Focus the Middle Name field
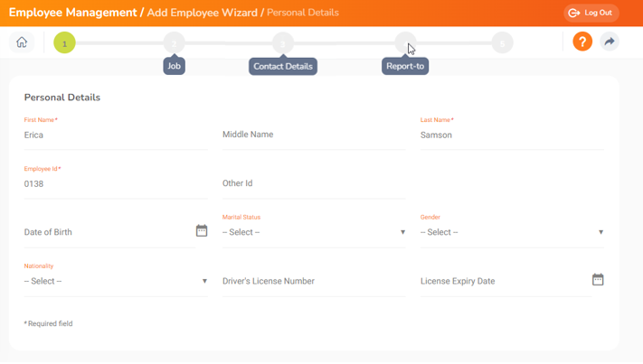Screen dimensions: 643x364 pyautogui.click(x=313, y=135)
